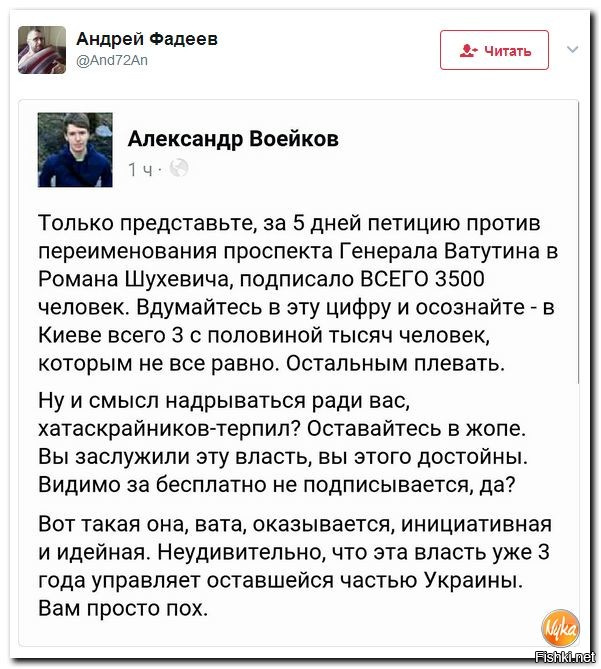The width and height of the screenshot is (601, 669).
Task: Open Александр Воейков's profile photo
Action: tap(75, 150)
